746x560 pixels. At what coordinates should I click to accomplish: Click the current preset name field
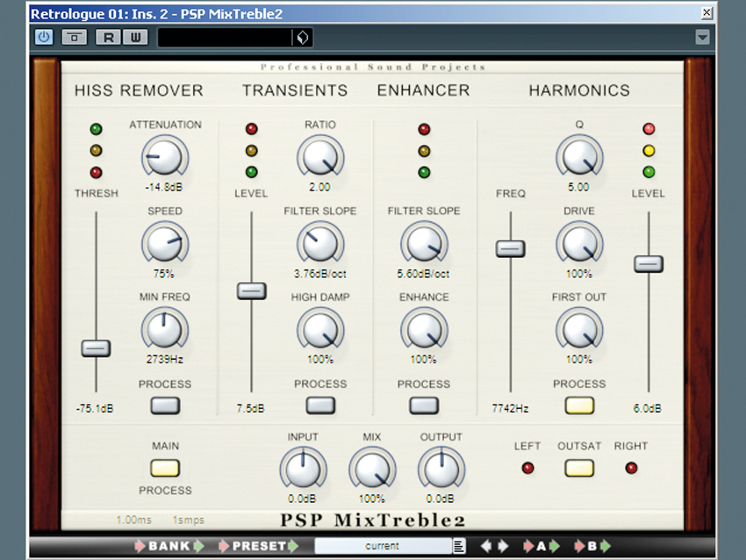[x=383, y=546]
